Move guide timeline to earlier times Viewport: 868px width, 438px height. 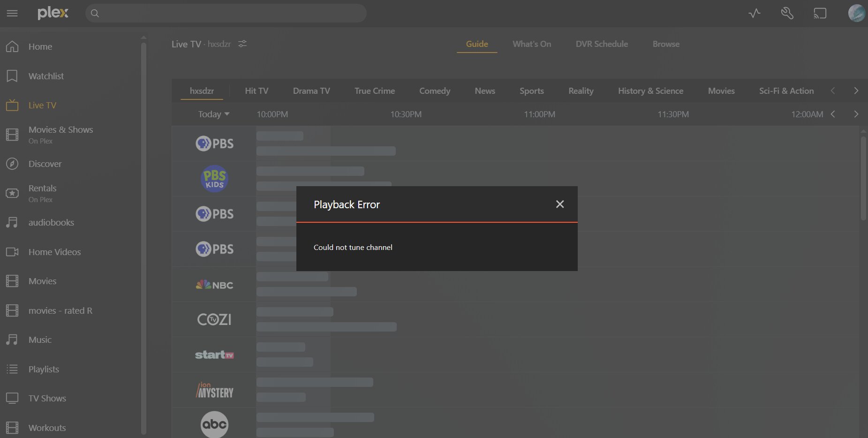pos(833,114)
